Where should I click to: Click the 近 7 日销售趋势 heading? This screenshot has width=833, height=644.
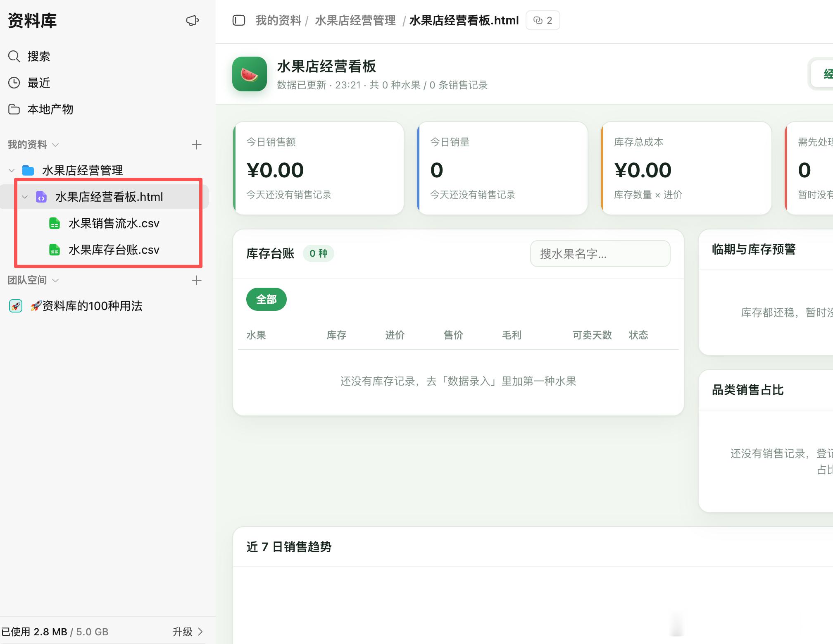289,547
